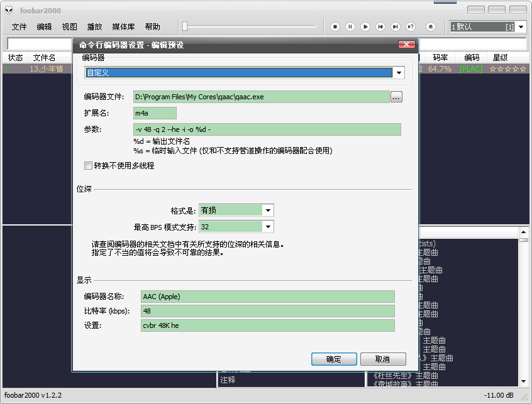The image size is (532, 404).
Task: Open the 媒体库 menu
Action: [x=123, y=27]
